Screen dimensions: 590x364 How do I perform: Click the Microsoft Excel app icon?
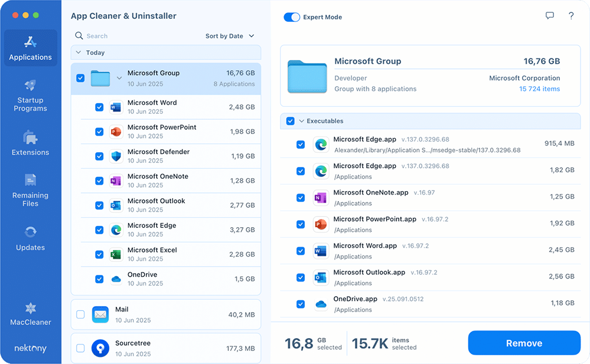coord(116,255)
